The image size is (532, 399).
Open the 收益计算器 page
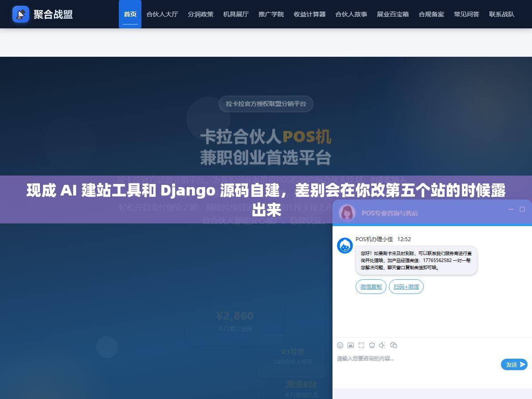[309, 14]
